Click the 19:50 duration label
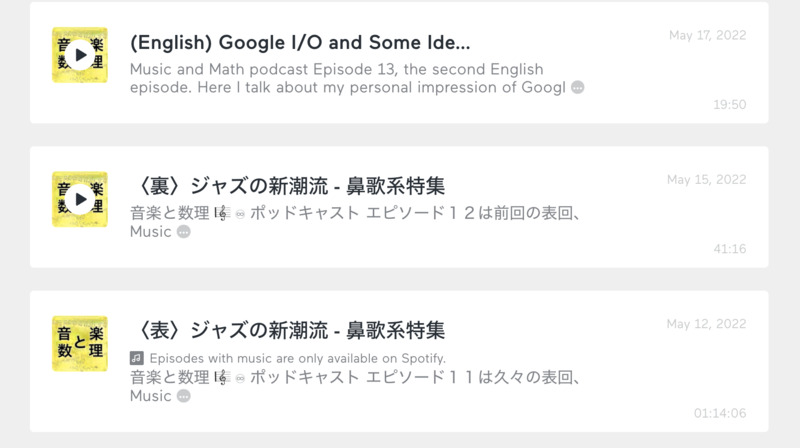 [729, 104]
